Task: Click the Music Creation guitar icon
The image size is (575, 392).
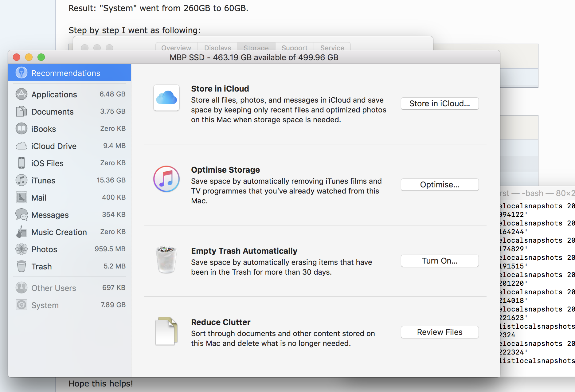Action: 22,232
